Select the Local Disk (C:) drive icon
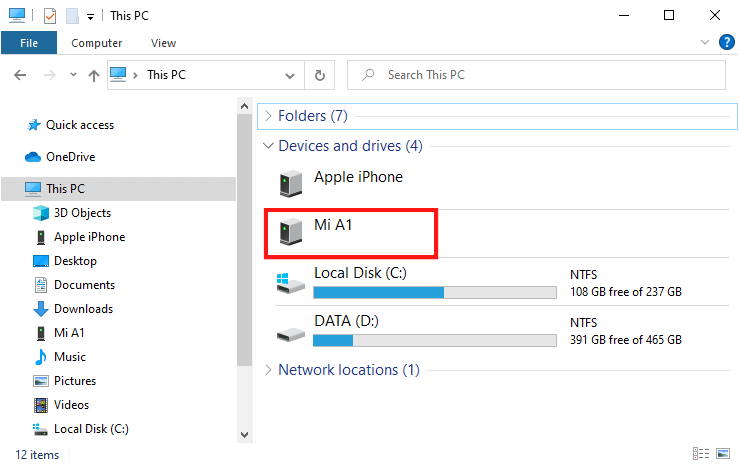The image size is (739, 467). [x=290, y=283]
